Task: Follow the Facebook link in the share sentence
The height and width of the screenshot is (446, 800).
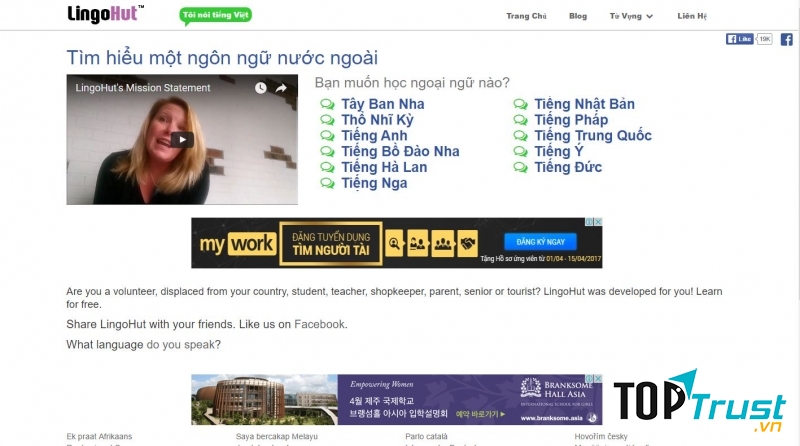Action: point(319,325)
